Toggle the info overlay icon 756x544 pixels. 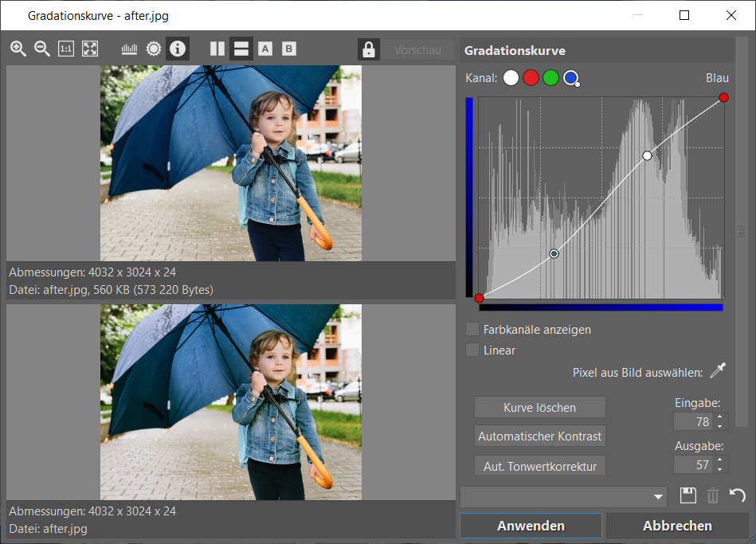click(178, 49)
